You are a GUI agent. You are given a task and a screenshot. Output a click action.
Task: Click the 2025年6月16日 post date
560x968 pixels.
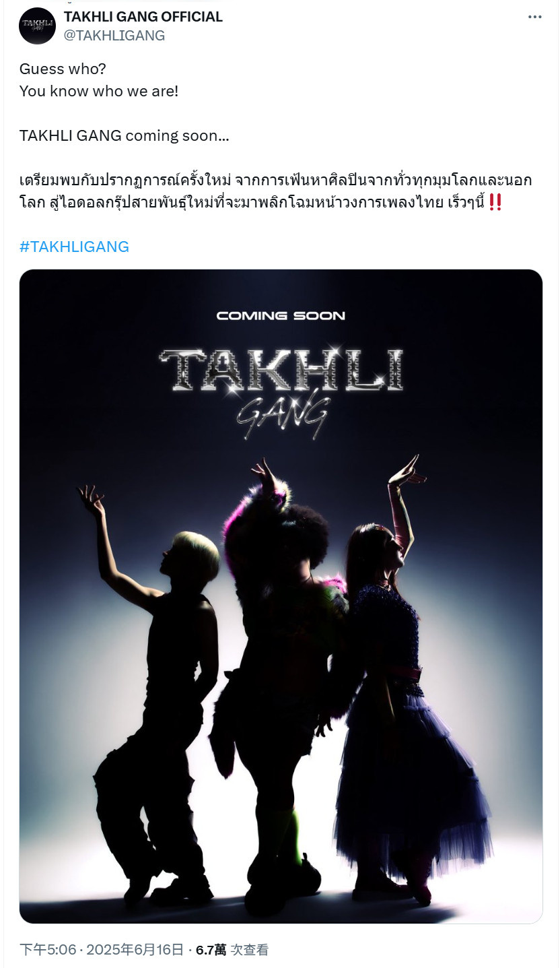[x=133, y=950]
